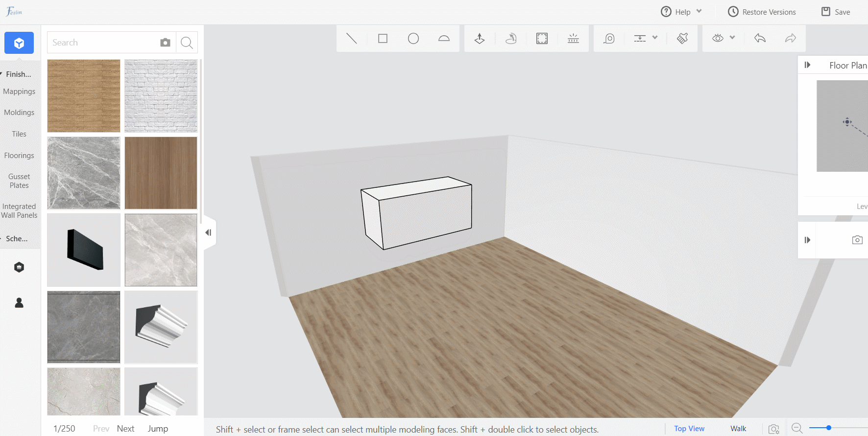This screenshot has height=436, width=868.
Task: Collapse the Floor Plan panel
Action: point(807,65)
